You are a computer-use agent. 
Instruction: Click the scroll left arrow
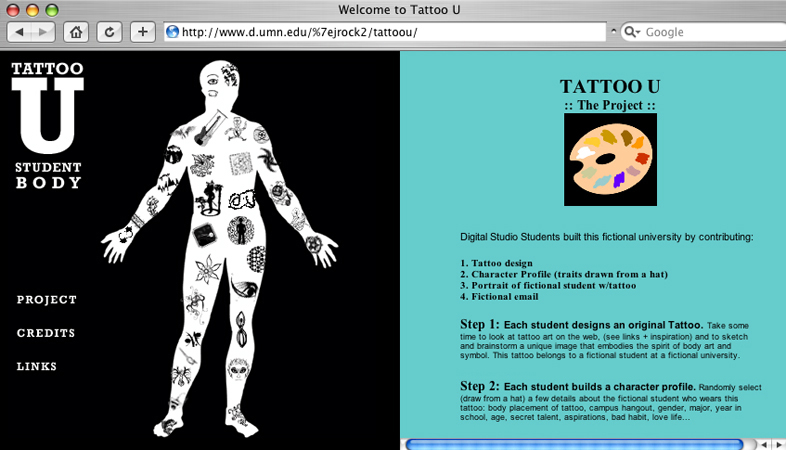(762, 443)
